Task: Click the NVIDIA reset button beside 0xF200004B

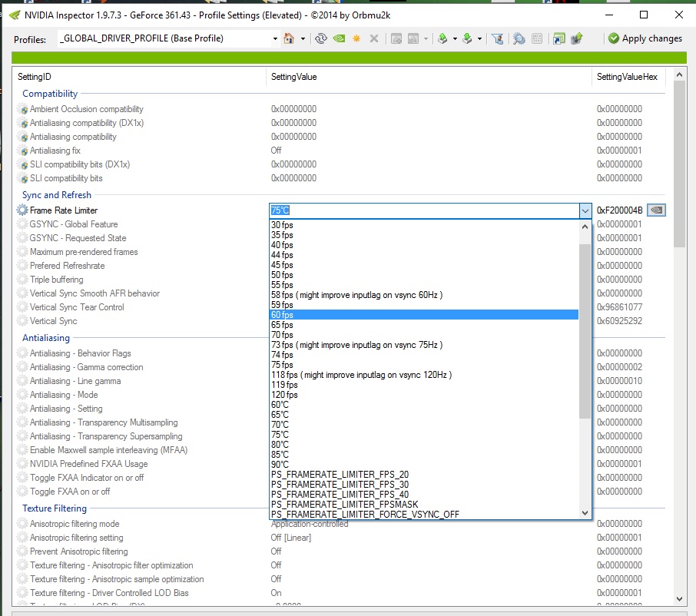Action: [x=656, y=210]
